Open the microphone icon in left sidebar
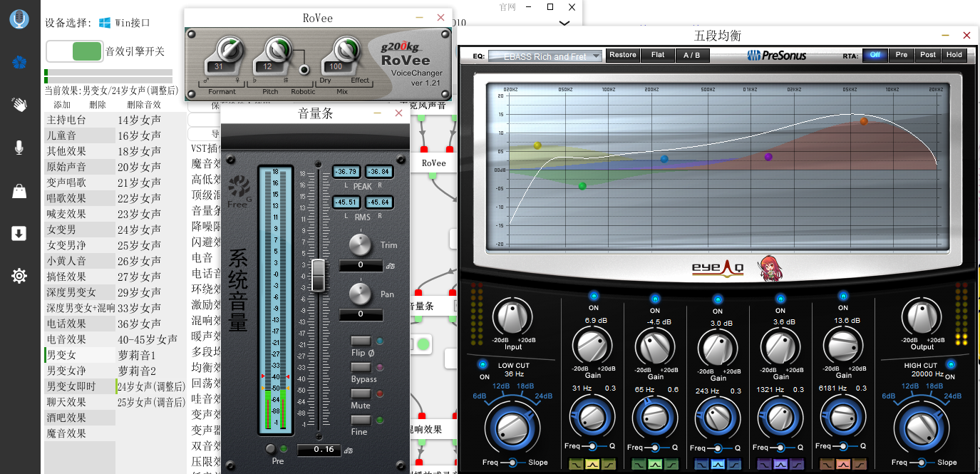Viewport: 980px width, 474px height. tap(19, 148)
